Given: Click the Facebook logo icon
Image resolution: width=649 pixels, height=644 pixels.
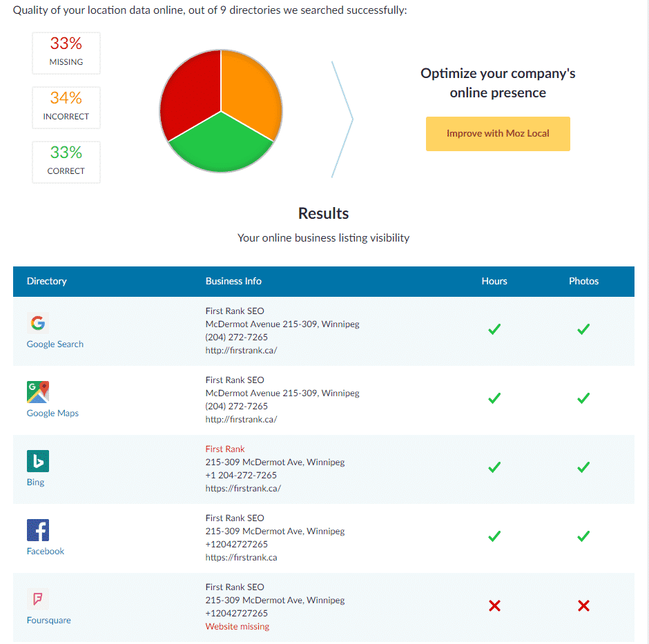Looking at the screenshot, I should (x=38, y=530).
